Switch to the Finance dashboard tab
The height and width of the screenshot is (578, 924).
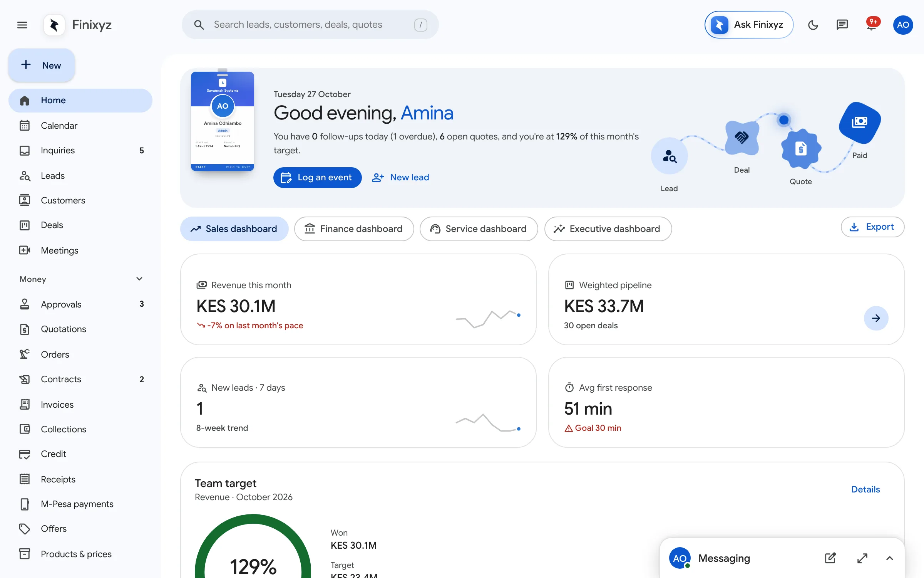354,229
